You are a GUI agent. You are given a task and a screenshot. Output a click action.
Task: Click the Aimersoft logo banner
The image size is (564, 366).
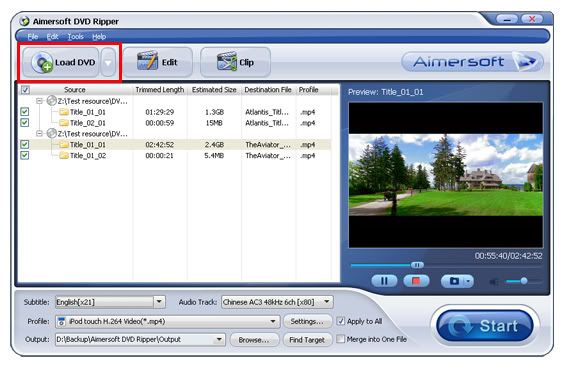coord(472,62)
